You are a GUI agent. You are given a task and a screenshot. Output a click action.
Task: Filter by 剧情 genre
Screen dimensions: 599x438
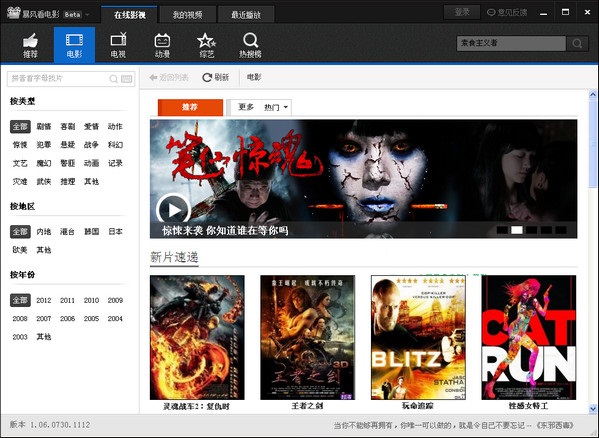44,126
